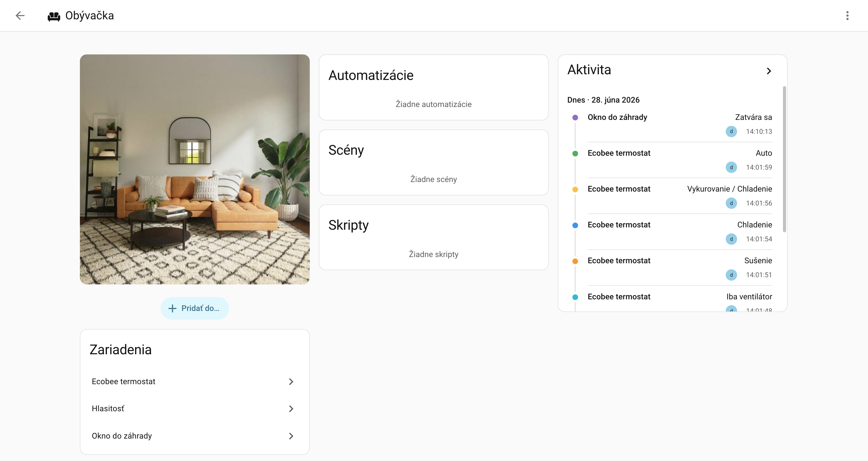
Task: Click the Aktivita panel scrollbar
Action: pos(784,159)
